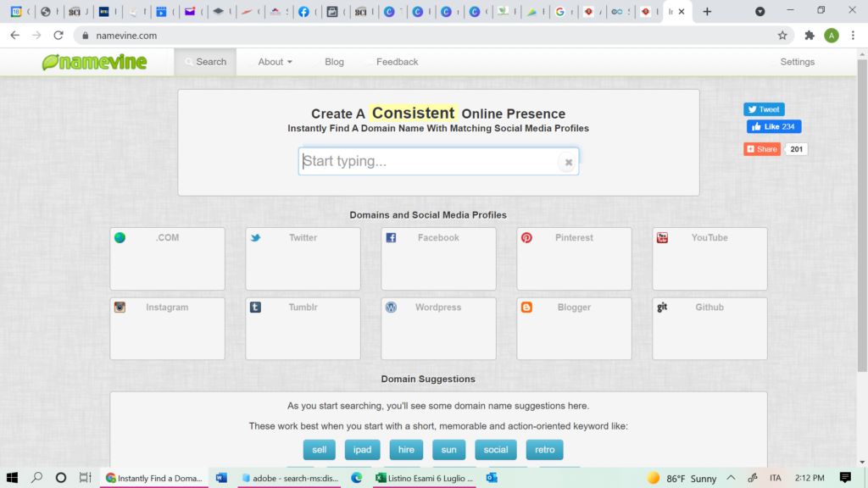
Task: Click the Tweet share button
Action: click(x=764, y=109)
